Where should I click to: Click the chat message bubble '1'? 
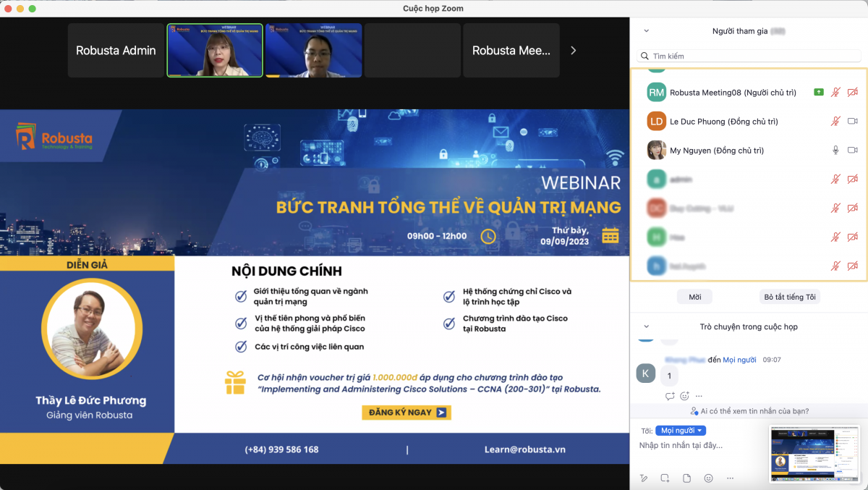[x=669, y=376]
